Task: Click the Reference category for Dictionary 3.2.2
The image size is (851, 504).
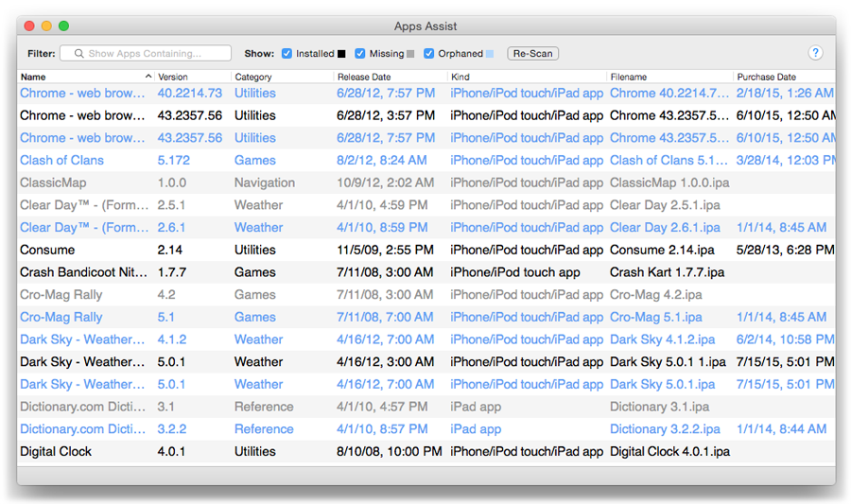Action: (264, 429)
